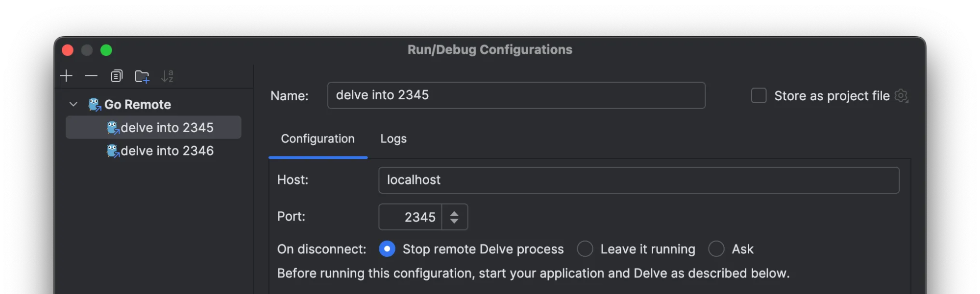
Task: Choose the Ask radio button for disconnect
Action: point(716,249)
